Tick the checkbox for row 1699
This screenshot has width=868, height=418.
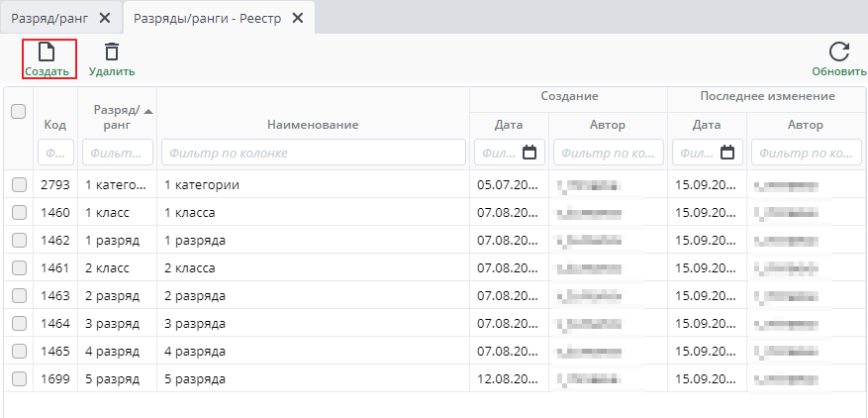pyautogui.click(x=19, y=378)
